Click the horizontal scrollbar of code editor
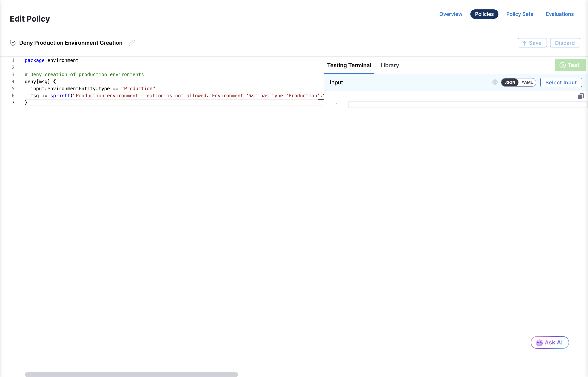The height and width of the screenshot is (377, 588). pos(131,375)
